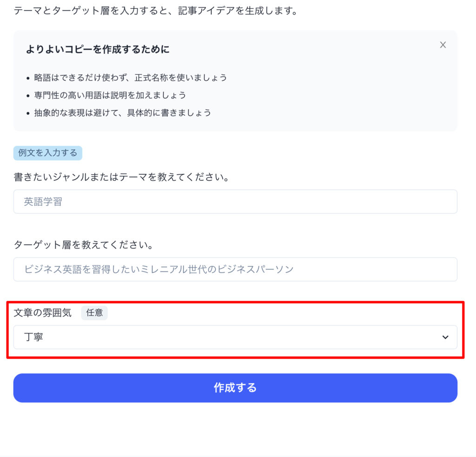The height and width of the screenshot is (457, 476).
Task: Close the tips box with the X icon
Action: [443, 45]
